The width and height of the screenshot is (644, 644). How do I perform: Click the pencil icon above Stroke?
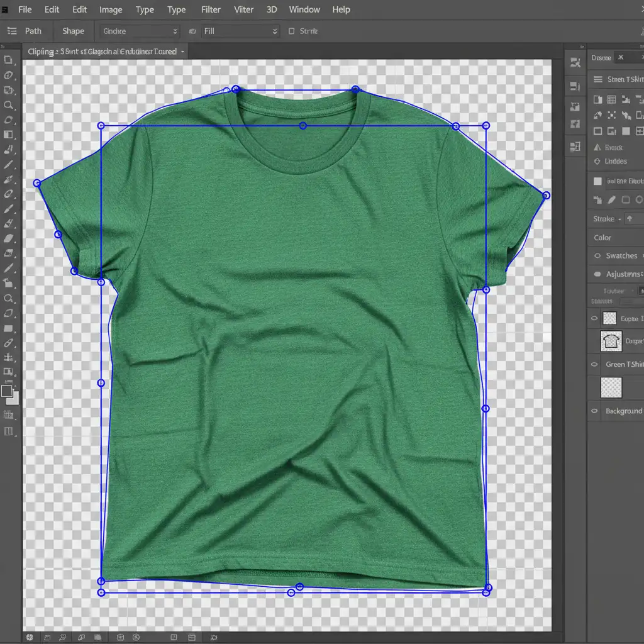tap(611, 200)
